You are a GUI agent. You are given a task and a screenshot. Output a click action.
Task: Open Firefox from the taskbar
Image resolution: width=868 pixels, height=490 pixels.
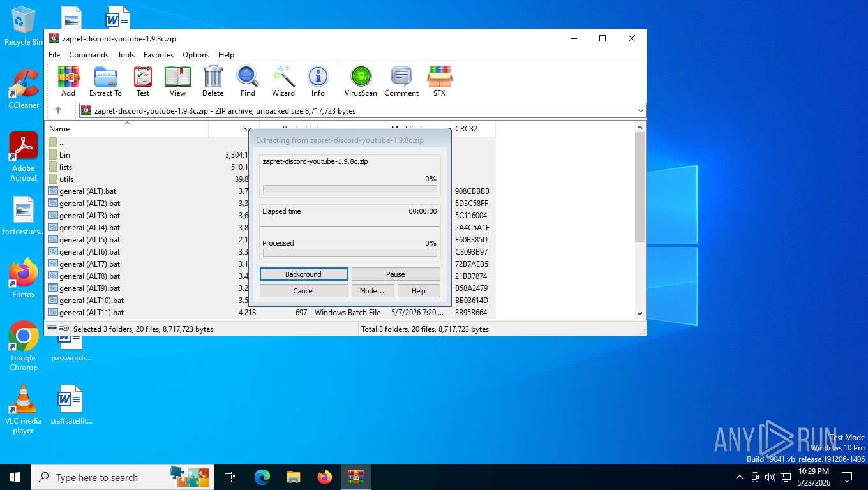(325, 477)
